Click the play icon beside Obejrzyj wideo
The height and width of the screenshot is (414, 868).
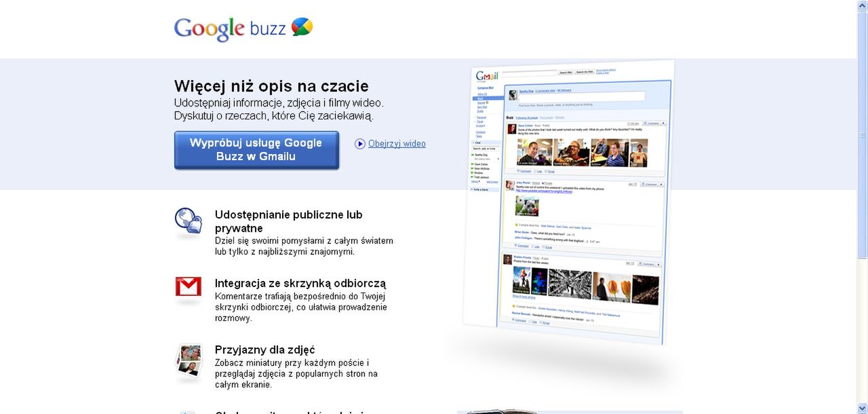(360, 143)
